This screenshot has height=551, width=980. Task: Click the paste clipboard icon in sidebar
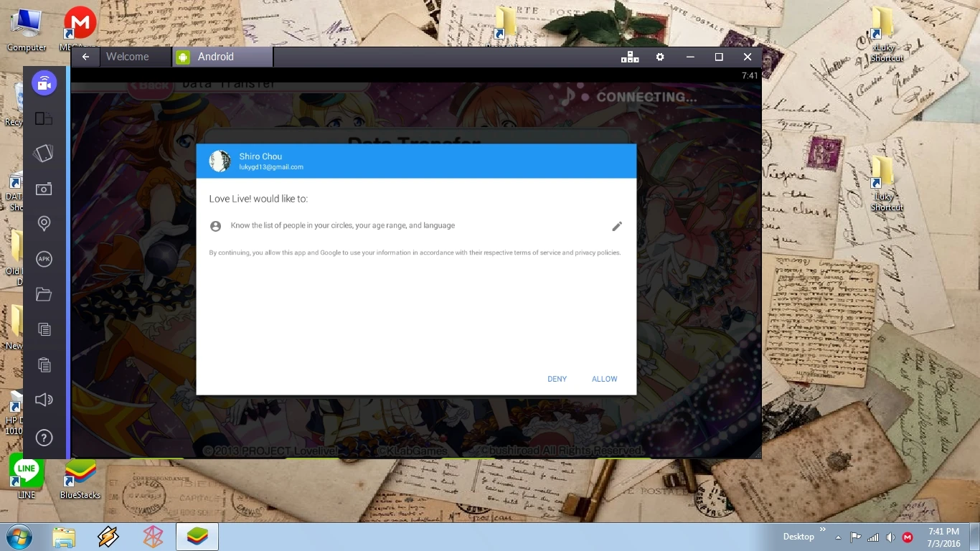44,364
